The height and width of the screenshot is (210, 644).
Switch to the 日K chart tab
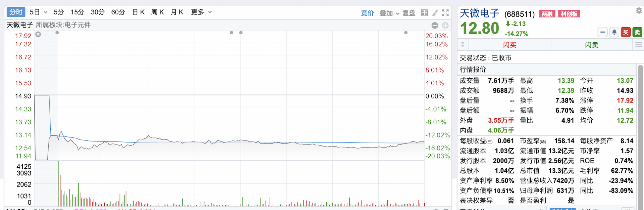[x=138, y=12]
